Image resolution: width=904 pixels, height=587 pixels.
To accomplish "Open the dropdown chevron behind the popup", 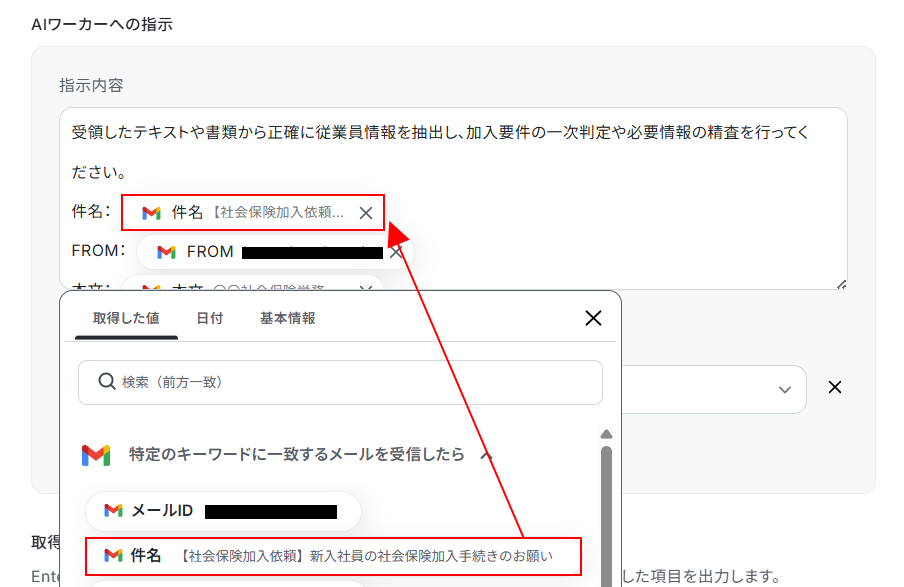I will [x=784, y=390].
